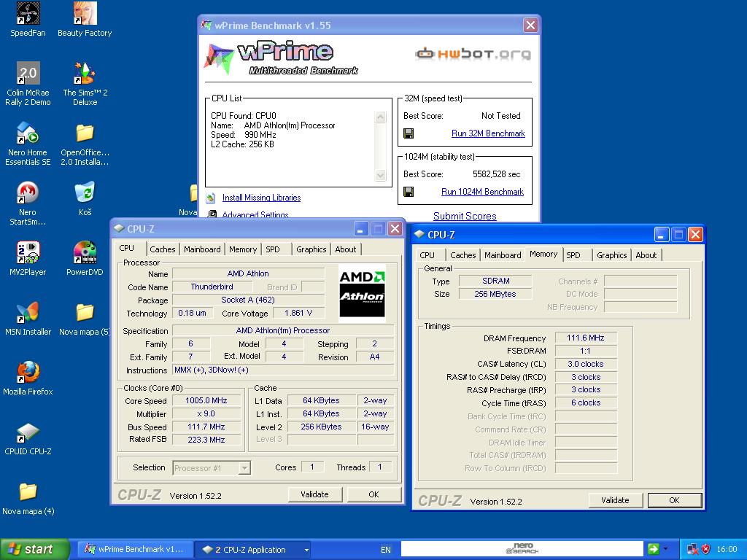Image resolution: width=747 pixels, height=560 pixels.
Task: Click Validate in right CPU-Z window
Action: click(615, 500)
